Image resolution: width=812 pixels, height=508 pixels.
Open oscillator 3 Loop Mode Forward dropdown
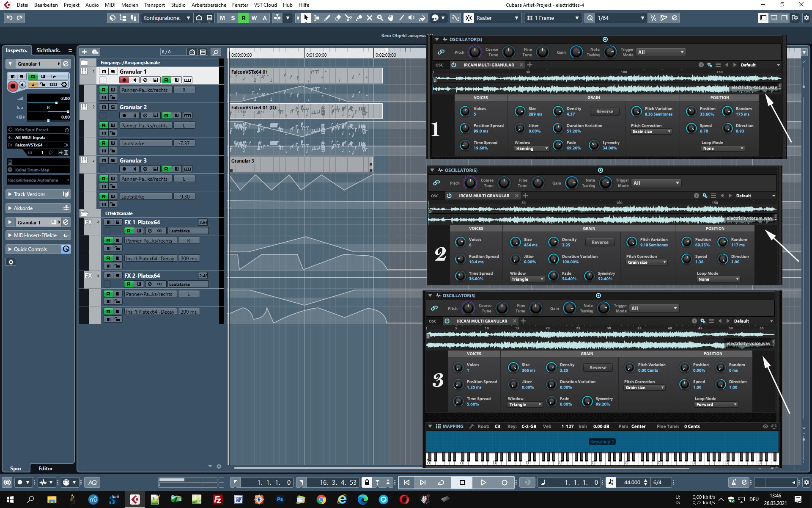(716, 405)
